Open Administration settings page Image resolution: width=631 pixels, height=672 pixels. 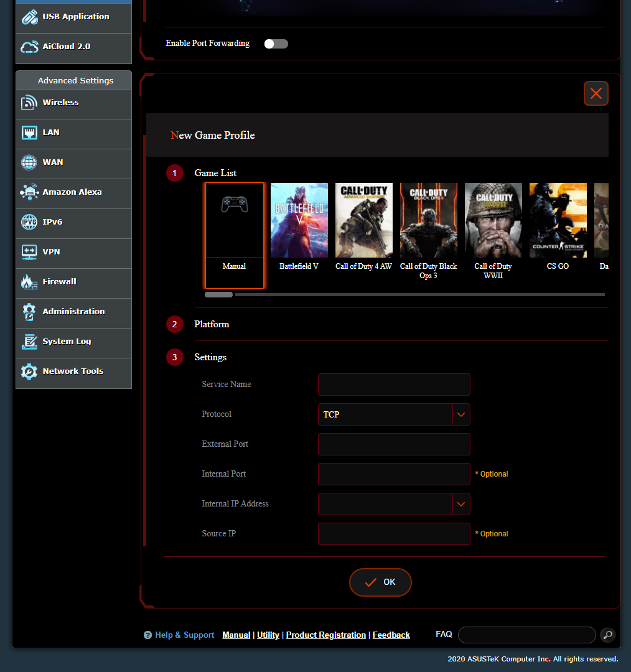click(73, 313)
